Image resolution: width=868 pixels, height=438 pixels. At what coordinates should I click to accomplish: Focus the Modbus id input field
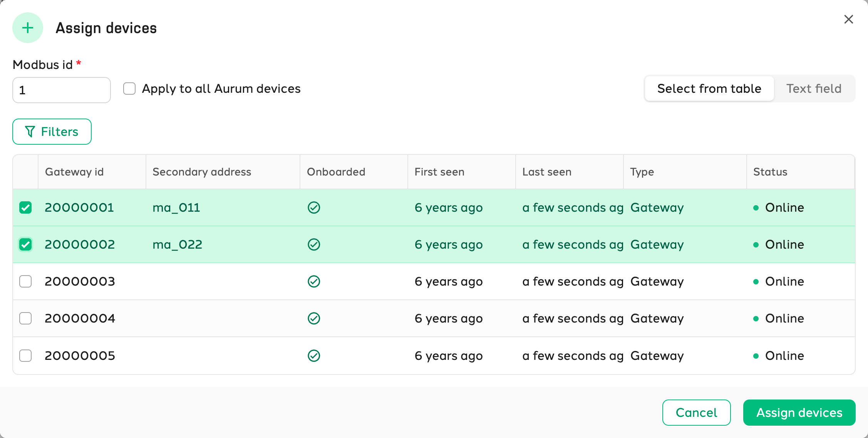[x=62, y=90]
